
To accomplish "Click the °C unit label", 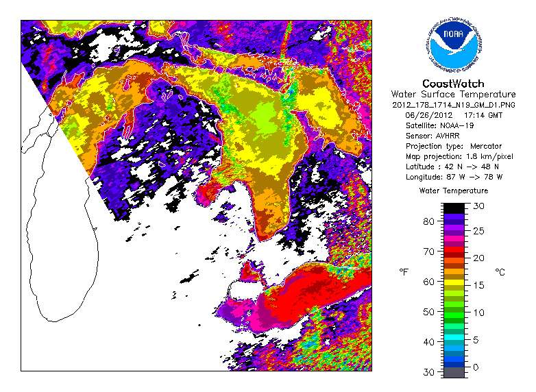I will (500, 272).
